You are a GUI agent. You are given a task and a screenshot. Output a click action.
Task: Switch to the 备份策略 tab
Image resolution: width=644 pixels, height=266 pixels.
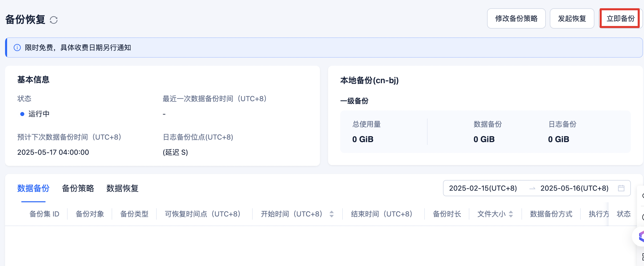tap(78, 188)
